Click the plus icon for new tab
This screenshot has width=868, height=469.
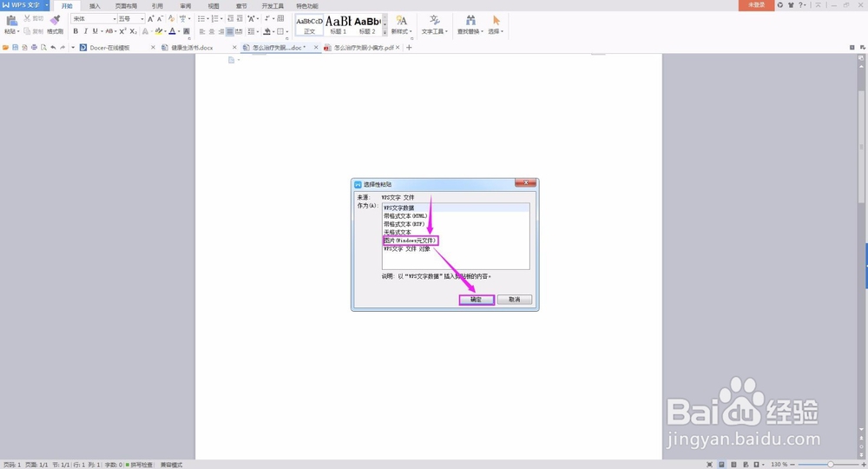click(409, 48)
